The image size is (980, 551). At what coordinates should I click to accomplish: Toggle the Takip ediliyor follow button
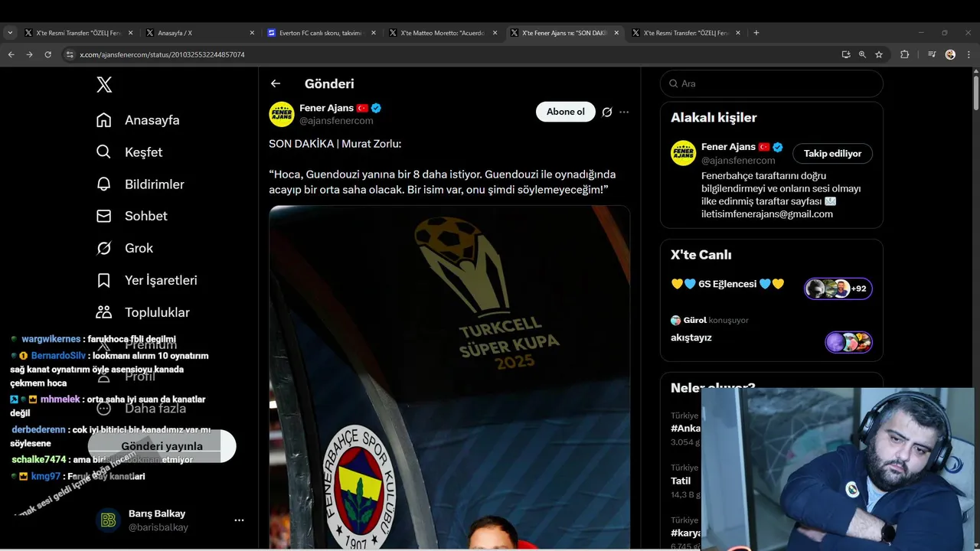(832, 153)
